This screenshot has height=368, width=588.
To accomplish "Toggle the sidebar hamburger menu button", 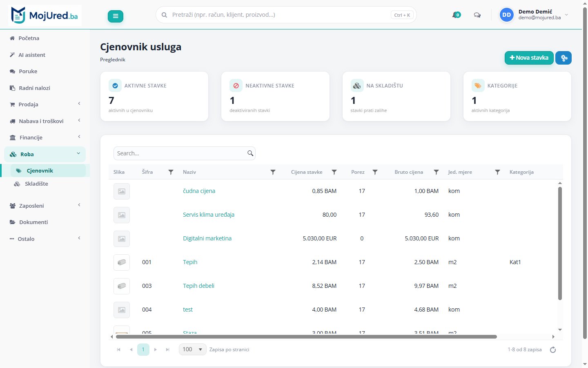I will (x=116, y=16).
